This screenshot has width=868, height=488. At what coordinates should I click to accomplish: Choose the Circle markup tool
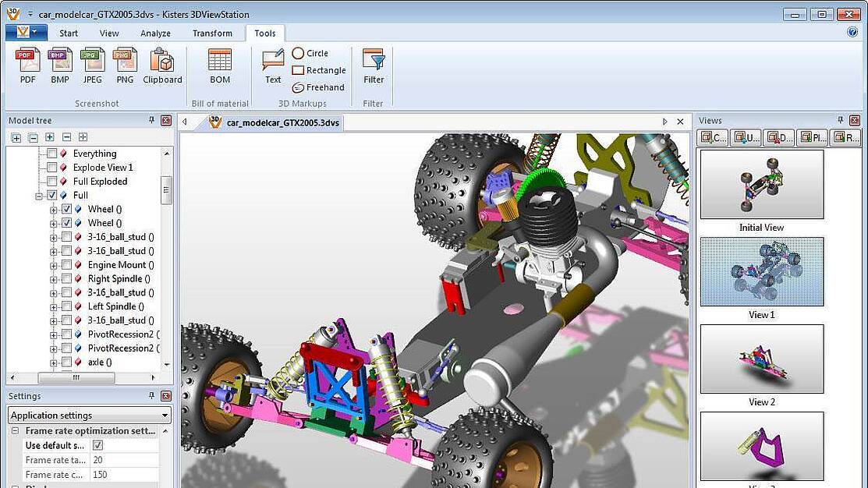pyautogui.click(x=310, y=53)
